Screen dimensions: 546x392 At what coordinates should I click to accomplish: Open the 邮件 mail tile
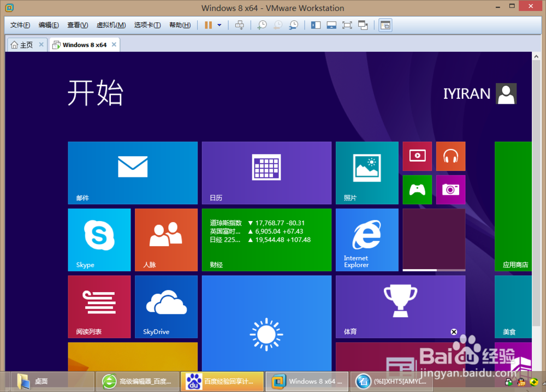pyautogui.click(x=133, y=173)
